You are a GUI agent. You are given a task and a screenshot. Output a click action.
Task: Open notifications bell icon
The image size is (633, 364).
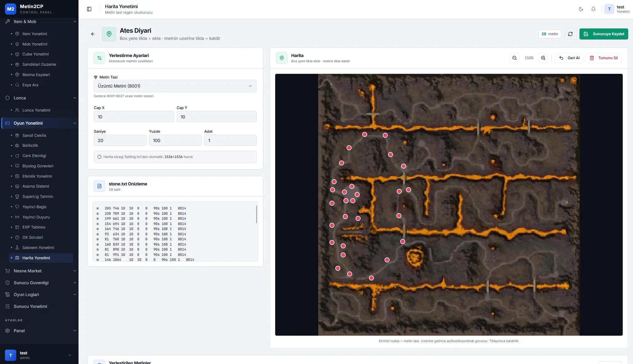593,9
